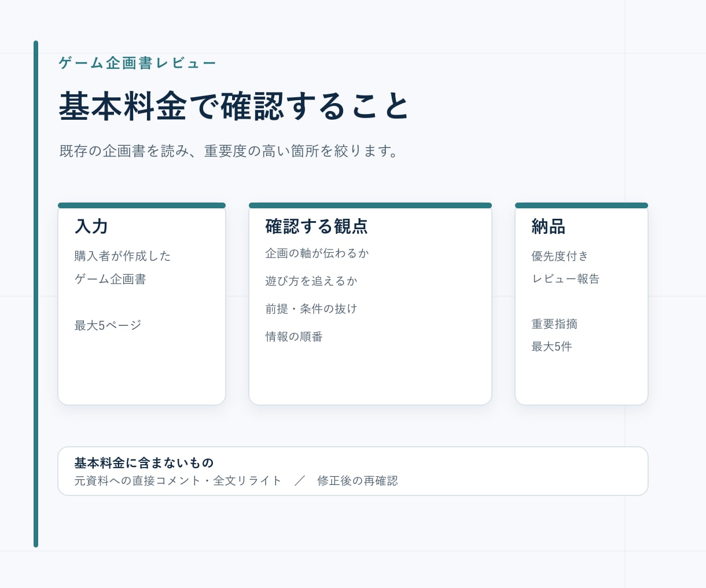The image size is (706, 588).
Task: Click the subtitle 既存の企画書を読み、重要度の高い箇所を絞ります。
Action: (229, 151)
